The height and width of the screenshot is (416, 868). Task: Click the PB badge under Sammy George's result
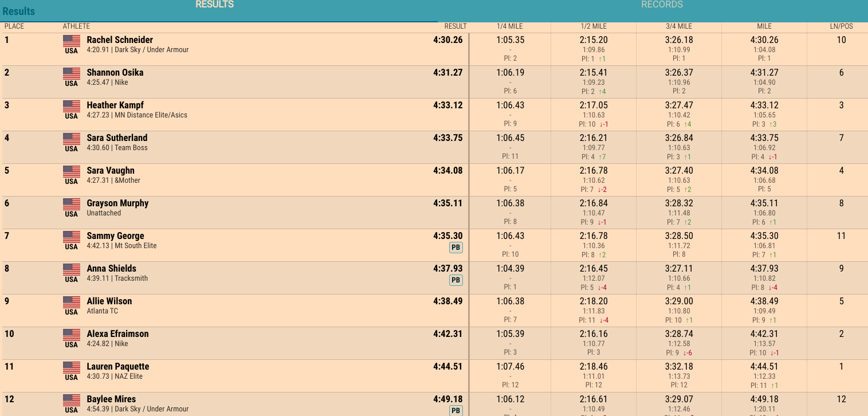click(x=455, y=248)
